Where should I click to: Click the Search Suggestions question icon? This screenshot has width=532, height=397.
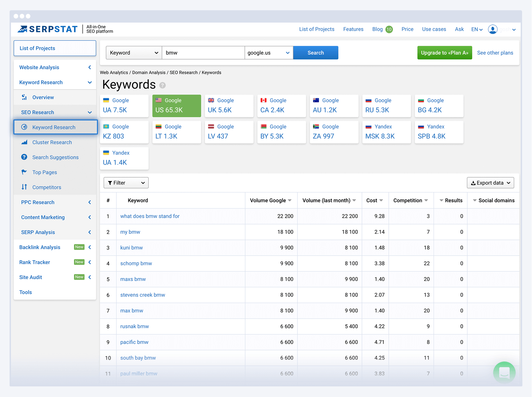coord(24,157)
